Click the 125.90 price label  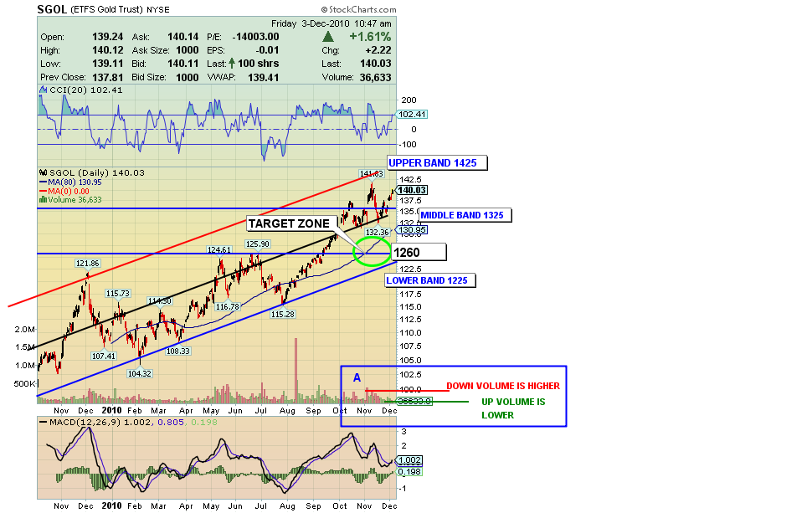pyautogui.click(x=257, y=244)
